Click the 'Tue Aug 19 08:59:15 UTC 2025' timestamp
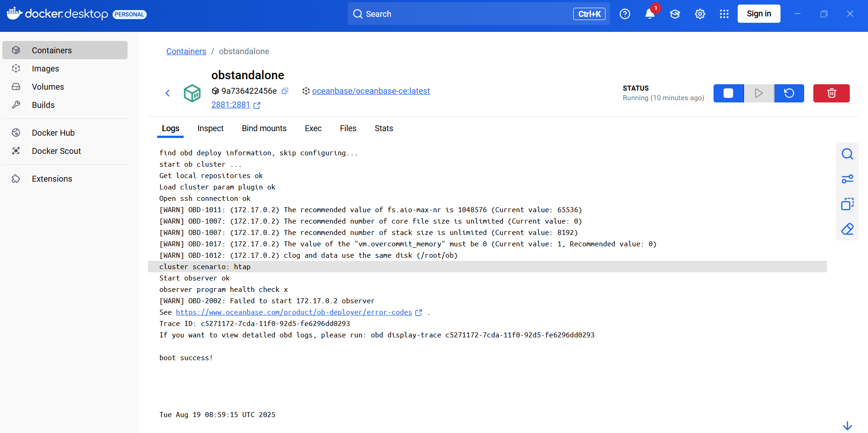 [217, 415]
